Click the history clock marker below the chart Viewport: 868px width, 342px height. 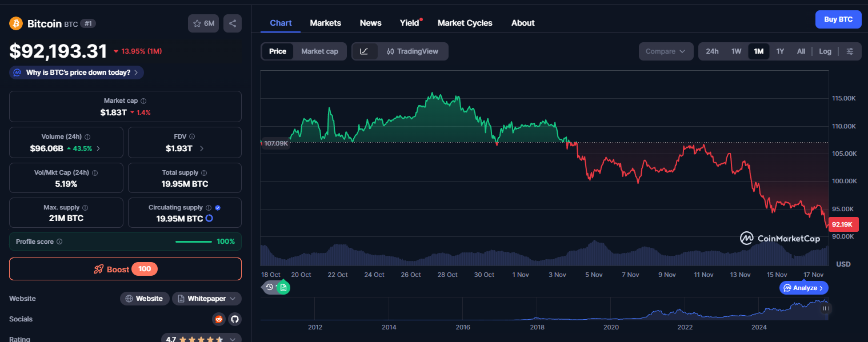coord(270,287)
